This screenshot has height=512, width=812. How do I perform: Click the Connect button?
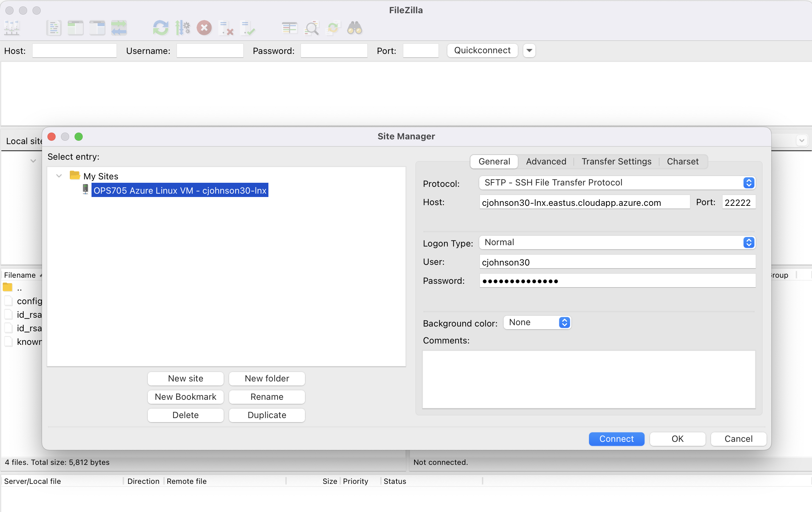pos(616,438)
